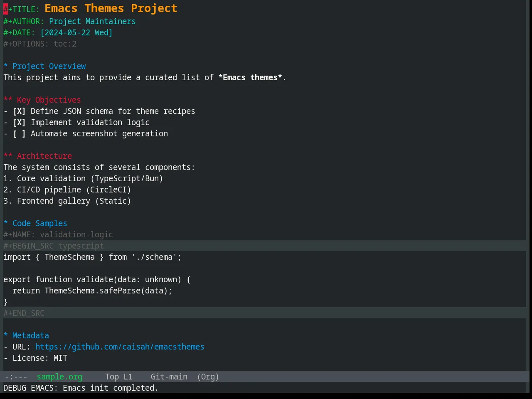Click 'export function validate' code line
The height and width of the screenshot is (399, 532).
[97, 279]
